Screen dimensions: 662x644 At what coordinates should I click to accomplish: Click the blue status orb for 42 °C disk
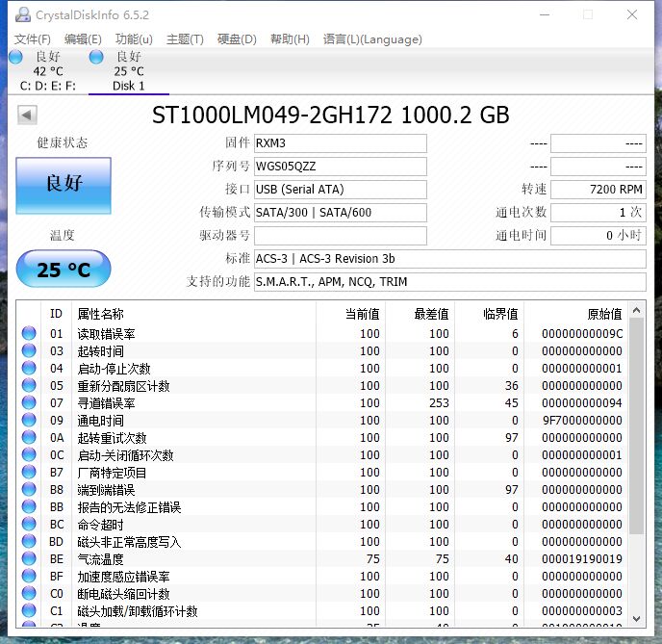15,57
